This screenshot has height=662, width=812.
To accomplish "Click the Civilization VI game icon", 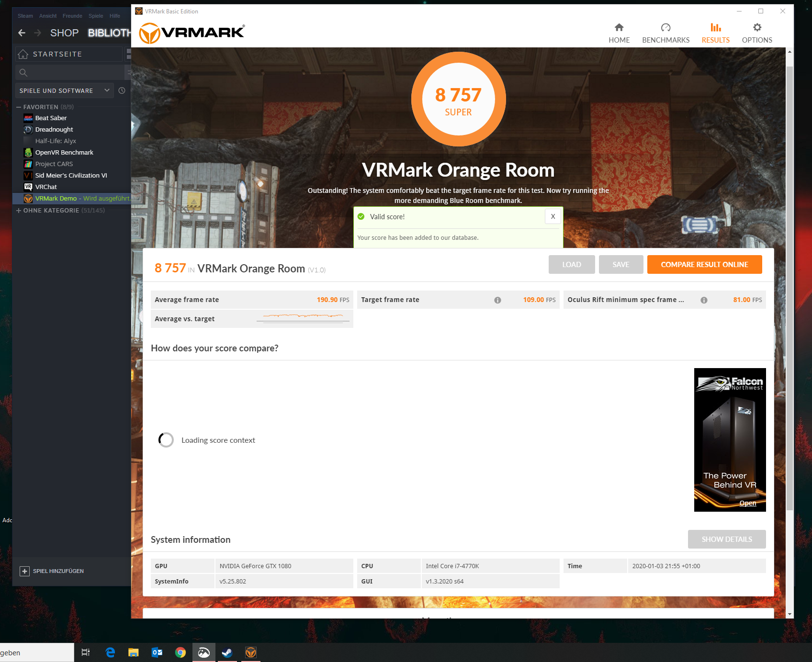I will tap(28, 175).
